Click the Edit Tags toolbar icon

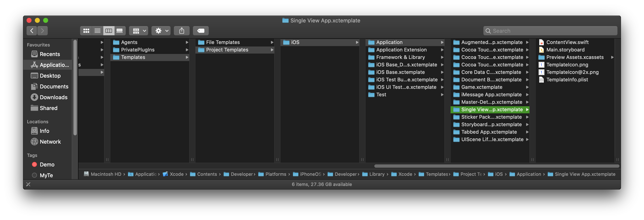point(201,31)
